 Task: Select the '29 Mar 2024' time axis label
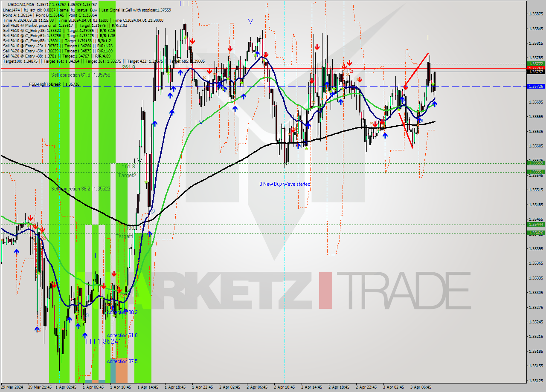pyautogui.click(x=12, y=387)
